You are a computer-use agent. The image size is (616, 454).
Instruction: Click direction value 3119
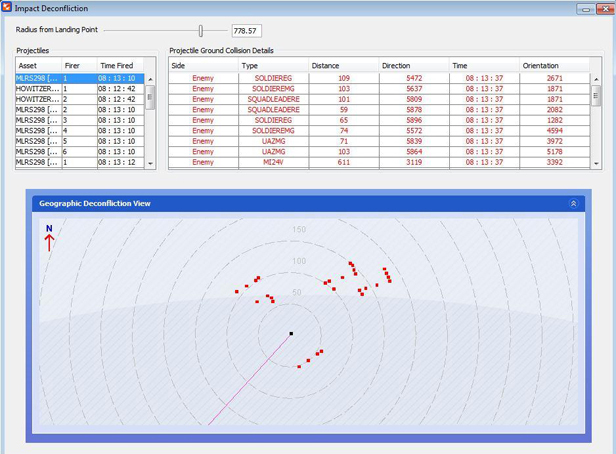(x=414, y=162)
